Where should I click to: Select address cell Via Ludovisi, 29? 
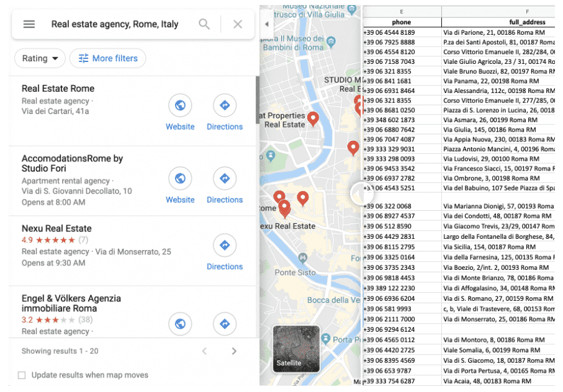pos(498,159)
